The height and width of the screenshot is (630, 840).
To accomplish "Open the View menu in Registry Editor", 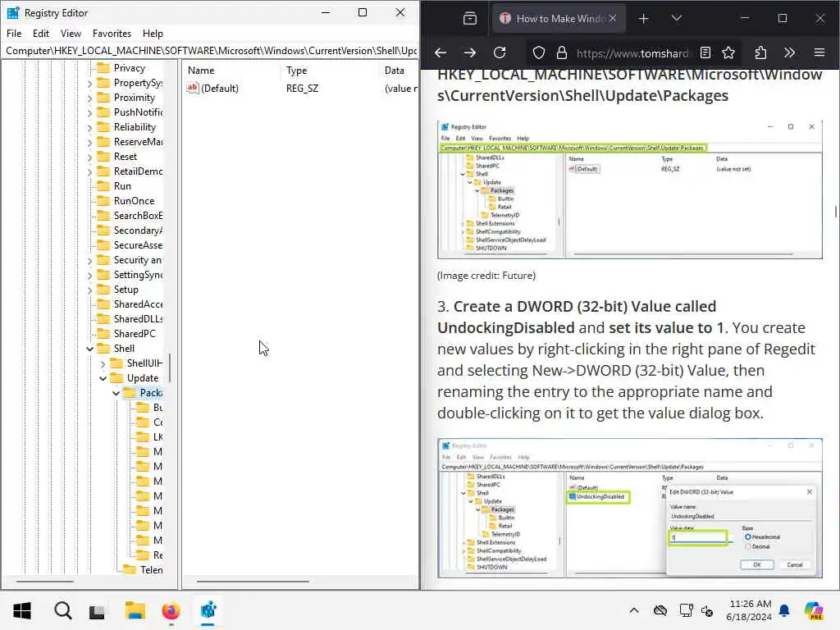I will [71, 33].
